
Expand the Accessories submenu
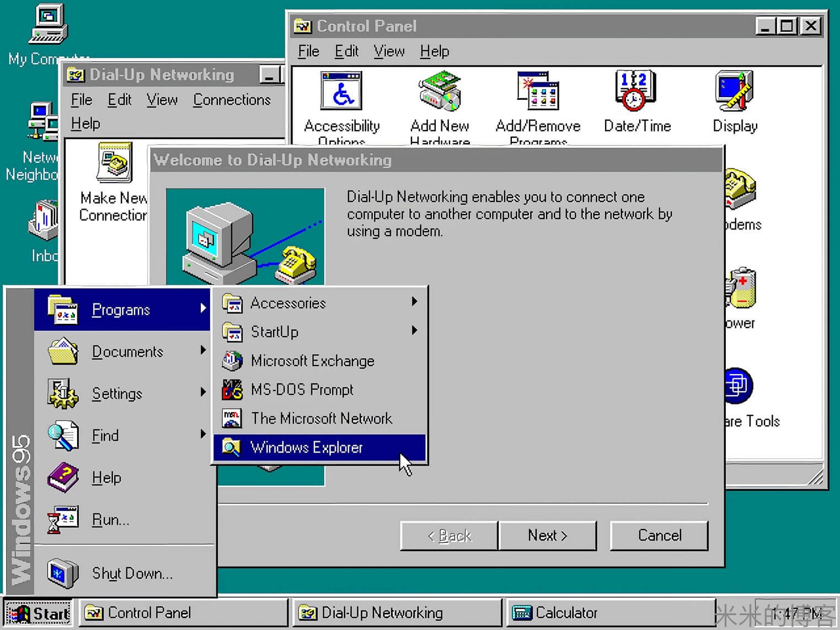288,303
